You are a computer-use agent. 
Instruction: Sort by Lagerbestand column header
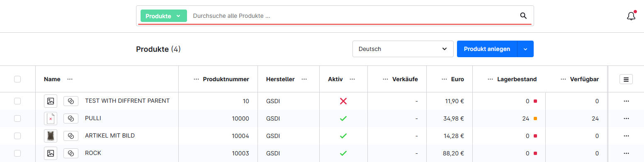(x=517, y=79)
